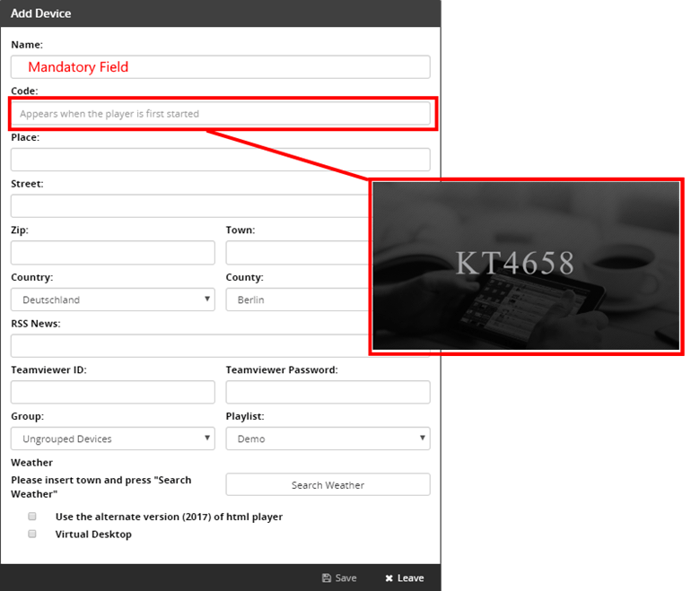Click the Teamviewer Password field
Screen dimensions: 700x591
coord(328,392)
